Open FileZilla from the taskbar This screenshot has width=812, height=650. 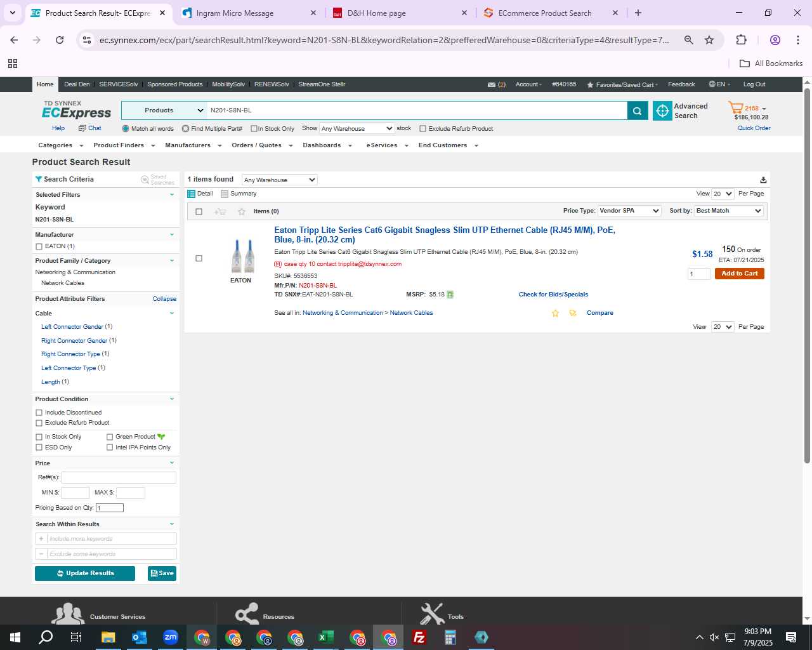[x=419, y=637]
